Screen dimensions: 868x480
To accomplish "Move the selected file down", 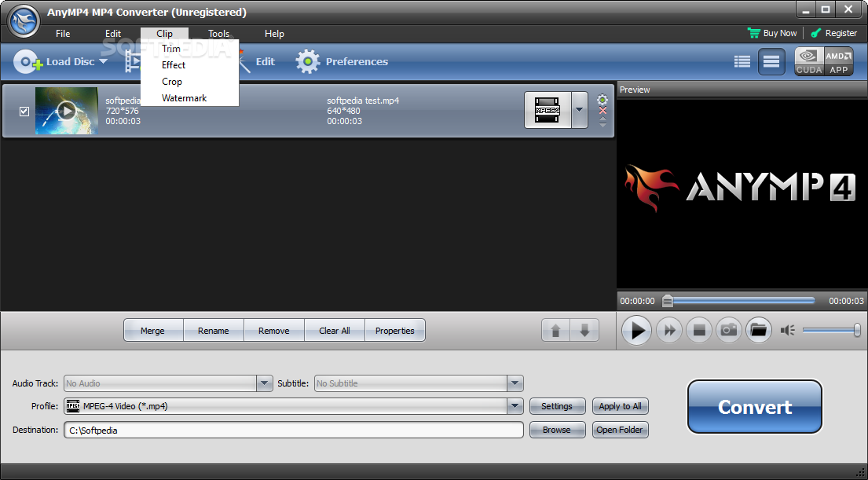I will point(584,331).
